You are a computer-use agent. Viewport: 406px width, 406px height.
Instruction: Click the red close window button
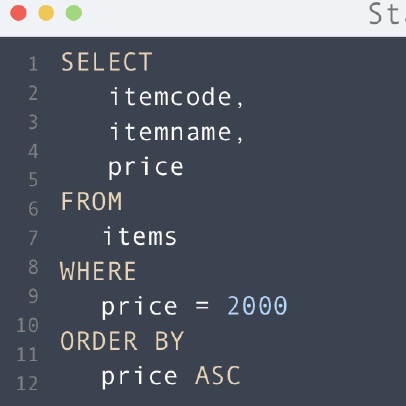pyautogui.click(x=18, y=13)
